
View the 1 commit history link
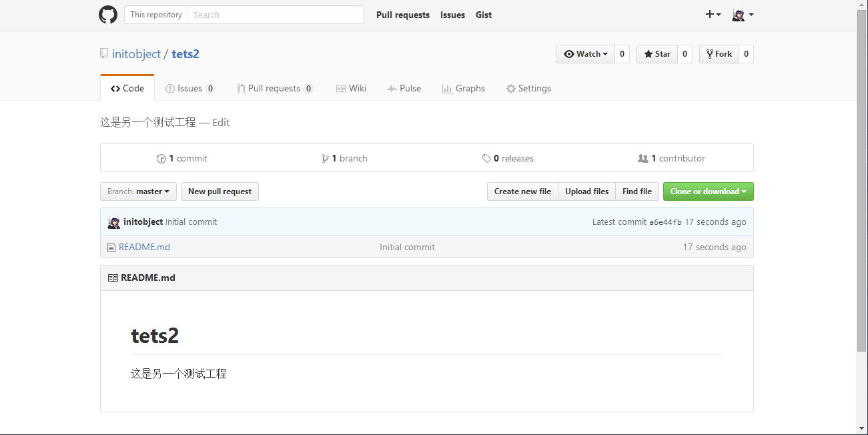tap(181, 158)
